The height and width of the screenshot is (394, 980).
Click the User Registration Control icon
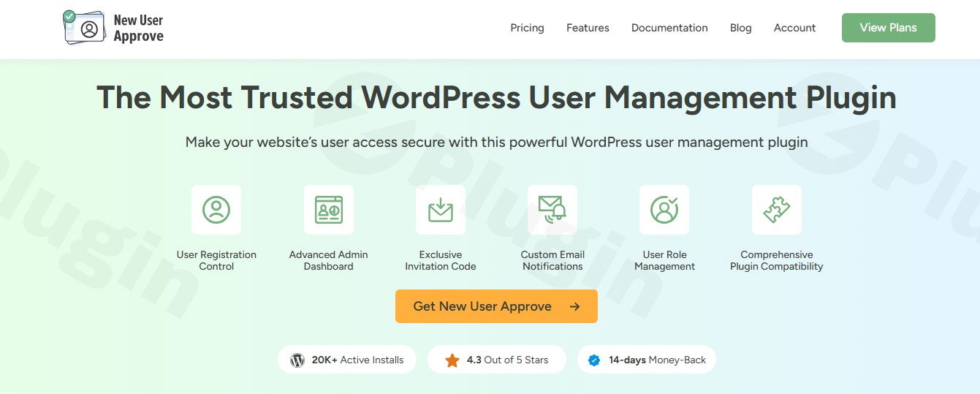pos(216,210)
